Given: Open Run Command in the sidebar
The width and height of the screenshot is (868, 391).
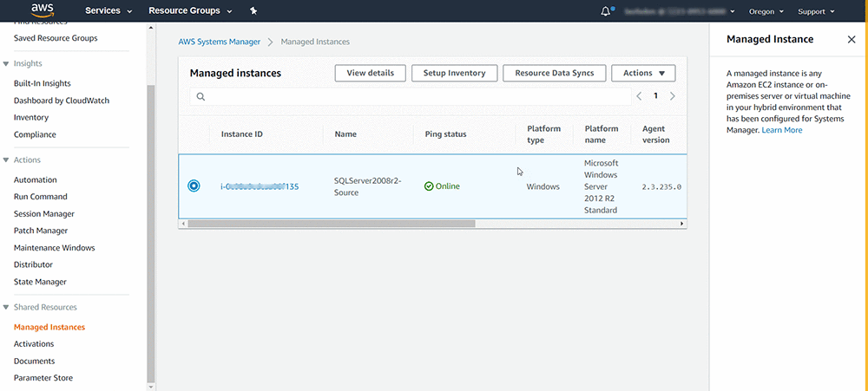Looking at the screenshot, I should pyautogui.click(x=40, y=197).
